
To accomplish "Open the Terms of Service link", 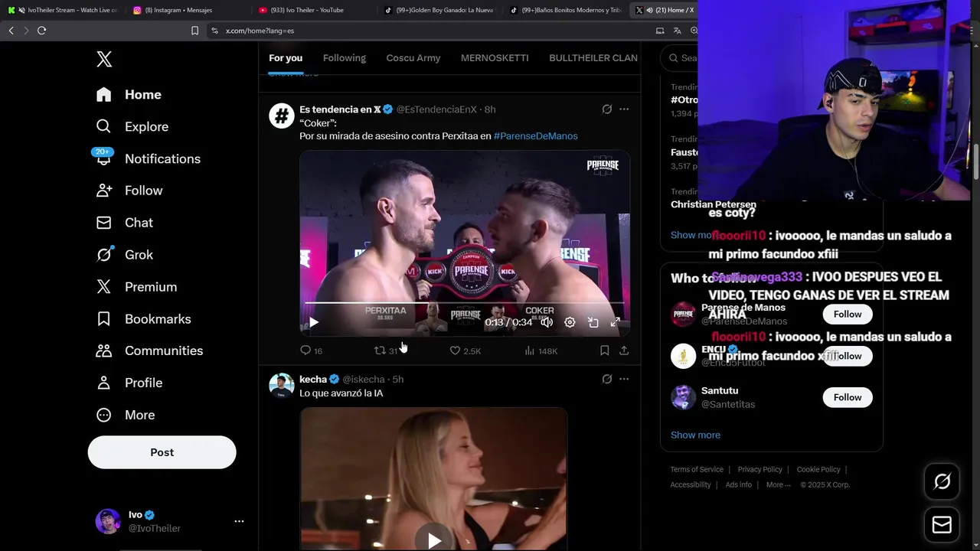I will 697,470.
